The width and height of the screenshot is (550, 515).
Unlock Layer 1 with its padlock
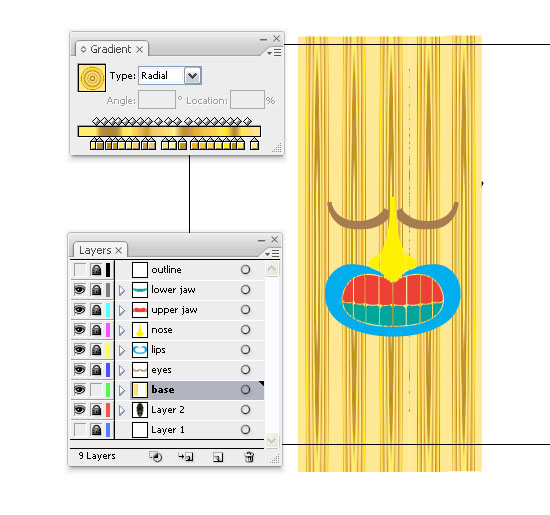pos(96,430)
